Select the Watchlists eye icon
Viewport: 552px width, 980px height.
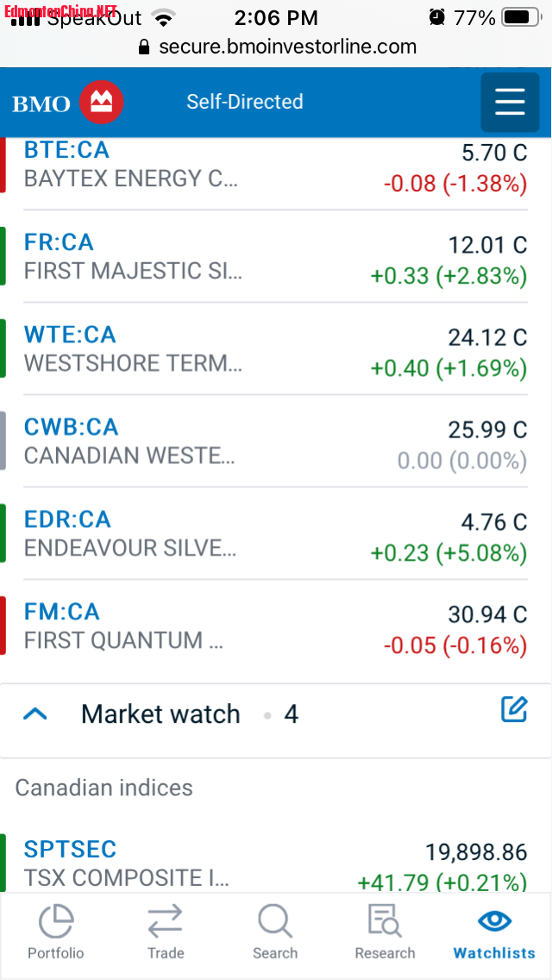point(494,920)
